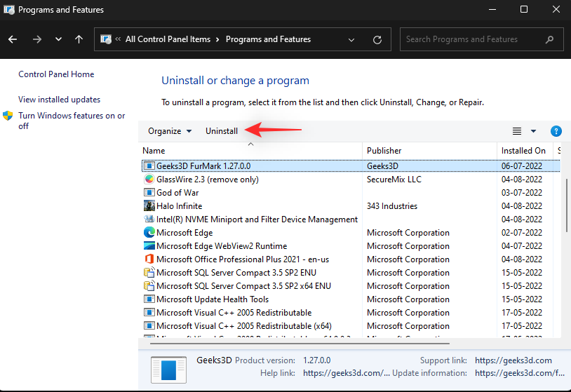Click Uninstall in the toolbar
Image resolution: width=571 pixels, height=392 pixels.
222,131
